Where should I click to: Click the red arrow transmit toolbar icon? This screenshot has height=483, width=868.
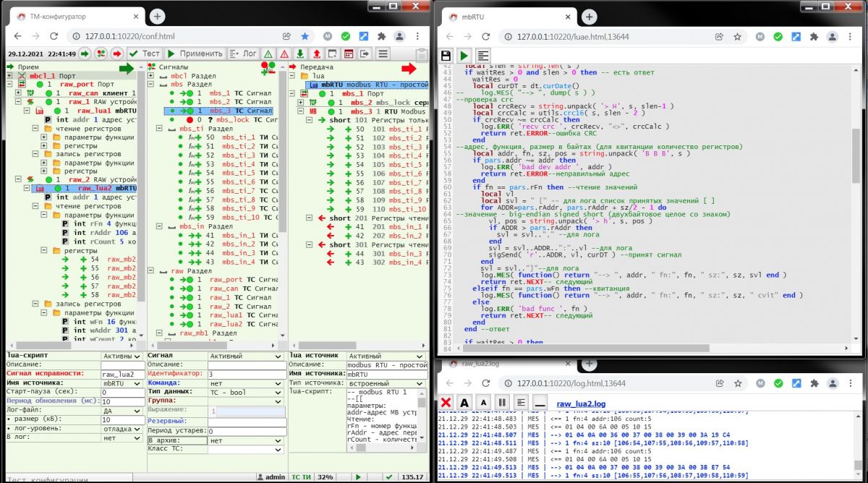point(116,54)
